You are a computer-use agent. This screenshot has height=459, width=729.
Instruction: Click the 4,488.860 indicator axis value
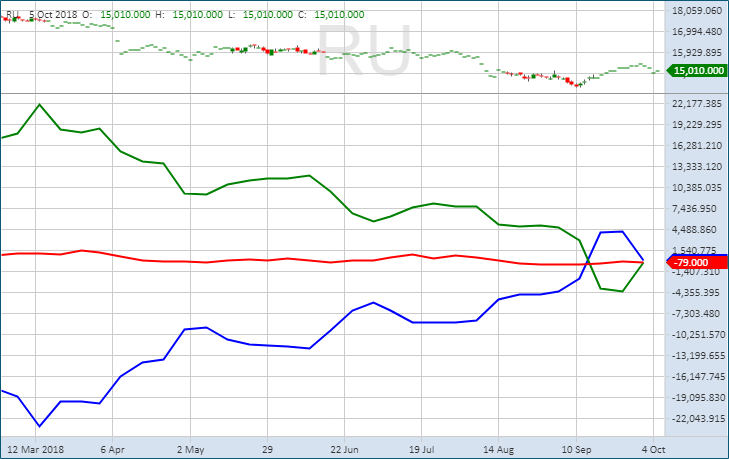tap(695, 229)
